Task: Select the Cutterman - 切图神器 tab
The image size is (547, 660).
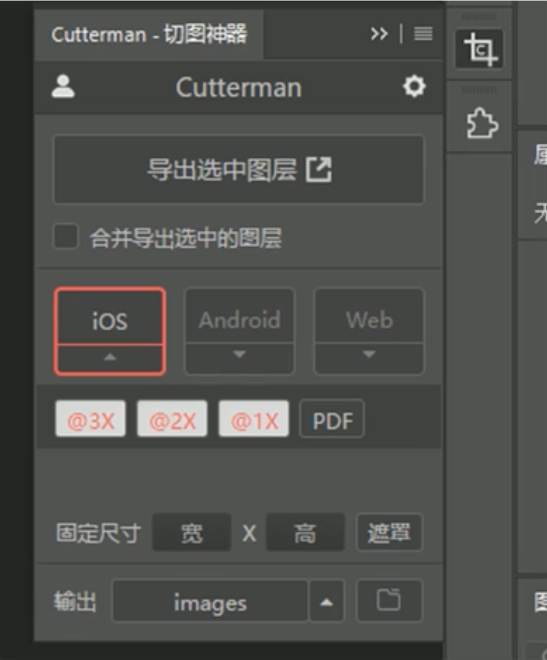Action: click(x=149, y=35)
